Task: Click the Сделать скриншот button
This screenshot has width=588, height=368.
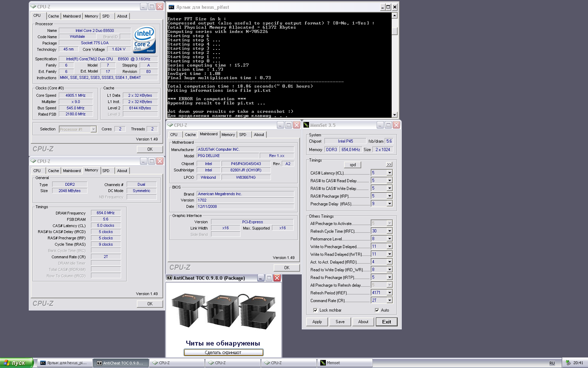Action: pos(223,352)
